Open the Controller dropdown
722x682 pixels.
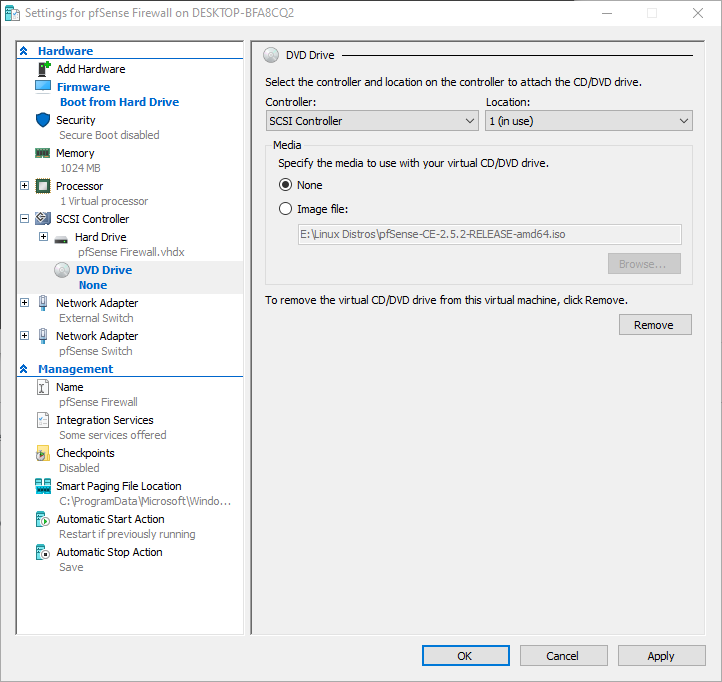point(372,121)
